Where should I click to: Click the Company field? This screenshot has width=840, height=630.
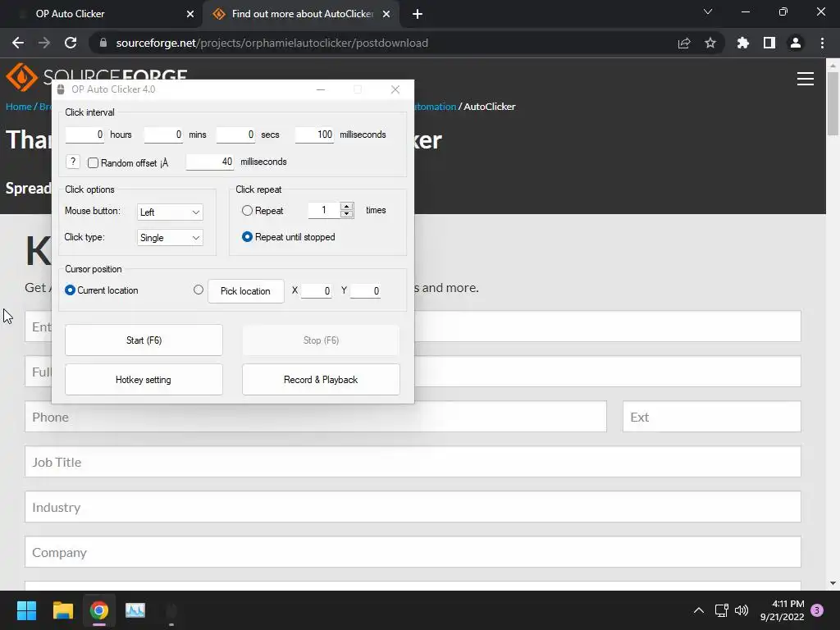point(413,552)
